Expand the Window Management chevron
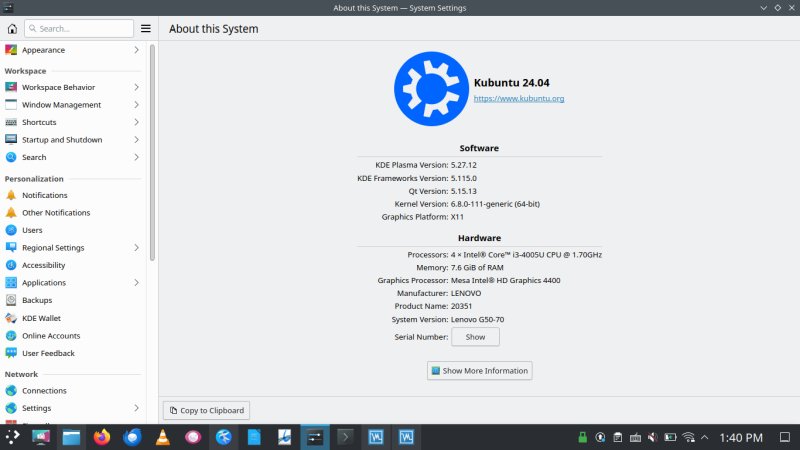This screenshot has height=450, width=800. (136, 105)
